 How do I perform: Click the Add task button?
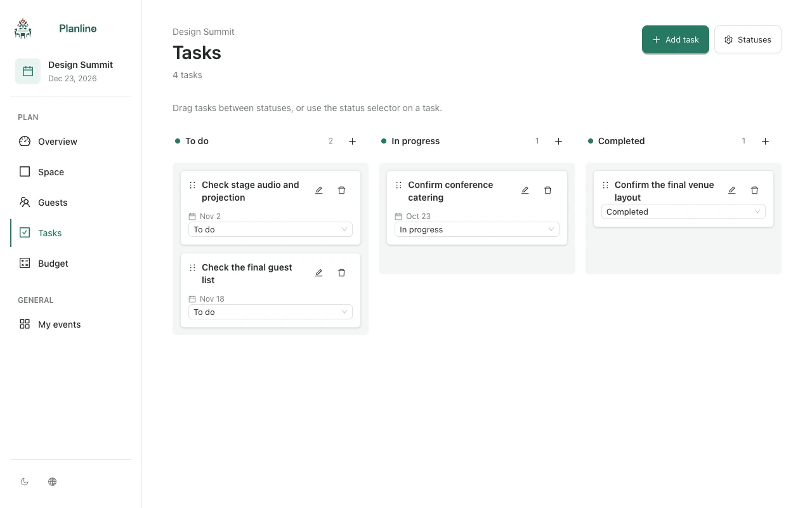pyautogui.click(x=676, y=39)
